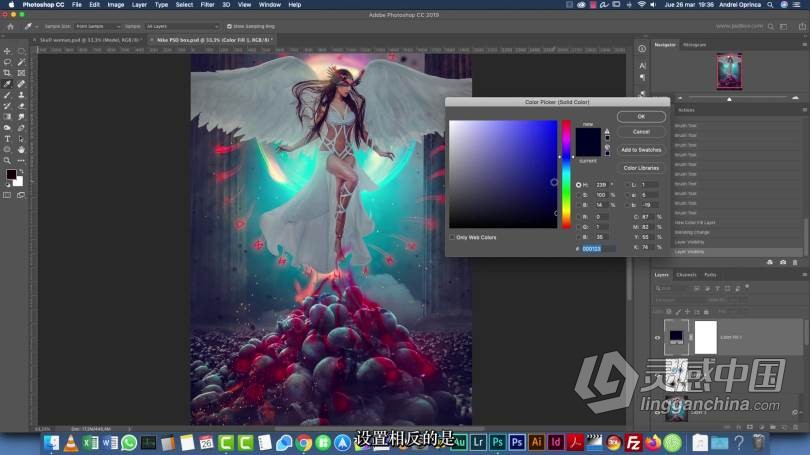Select the G green radio button
This screenshot has width=810, height=455.
click(579, 227)
